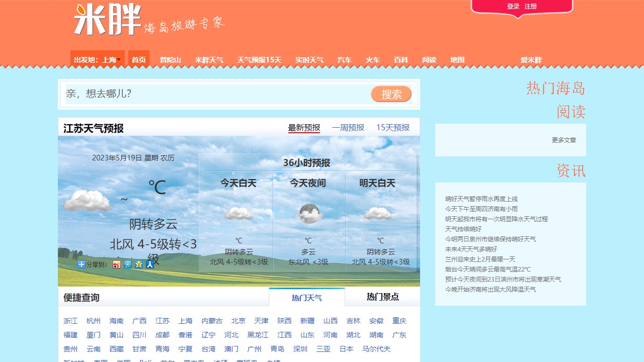Select the 热门天气 tab
Screen dimensions: 644x362
307,297
